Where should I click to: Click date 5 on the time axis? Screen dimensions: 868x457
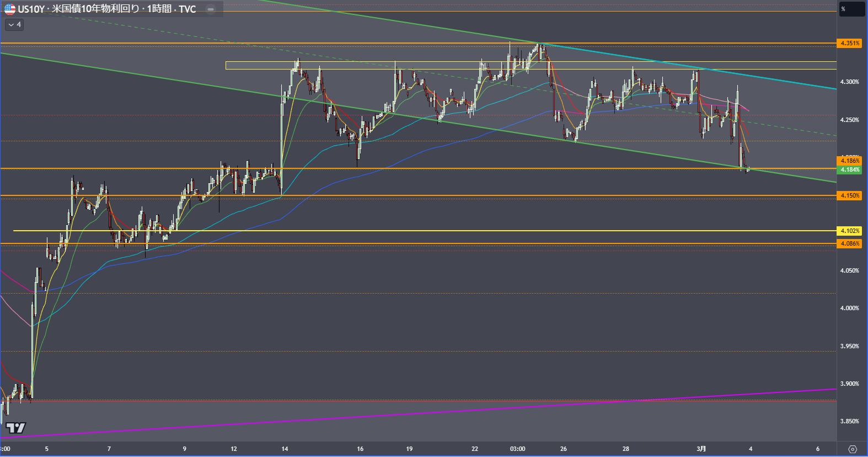pyautogui.click(x=46, y=449)
